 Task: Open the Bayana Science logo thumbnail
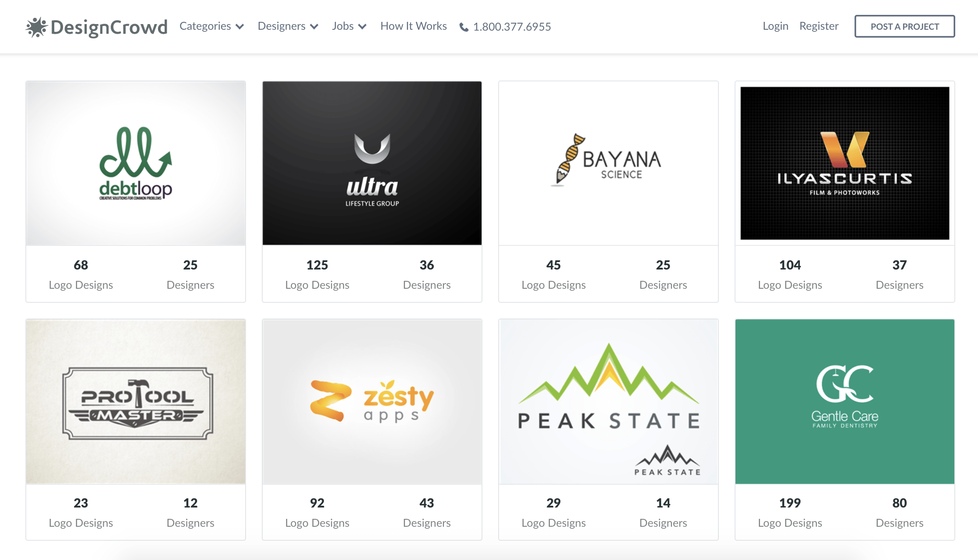tap(609, 163)
